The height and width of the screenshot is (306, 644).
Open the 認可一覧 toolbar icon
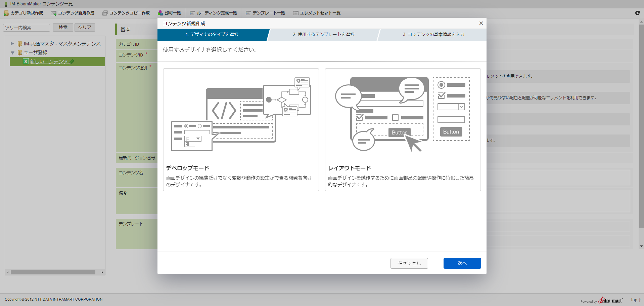pos(160,13)
